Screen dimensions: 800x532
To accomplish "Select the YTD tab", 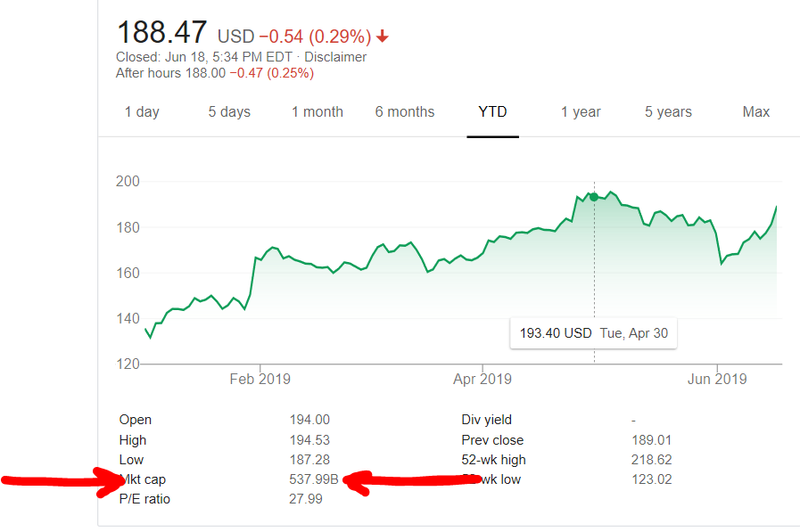I will pos(492,112).
